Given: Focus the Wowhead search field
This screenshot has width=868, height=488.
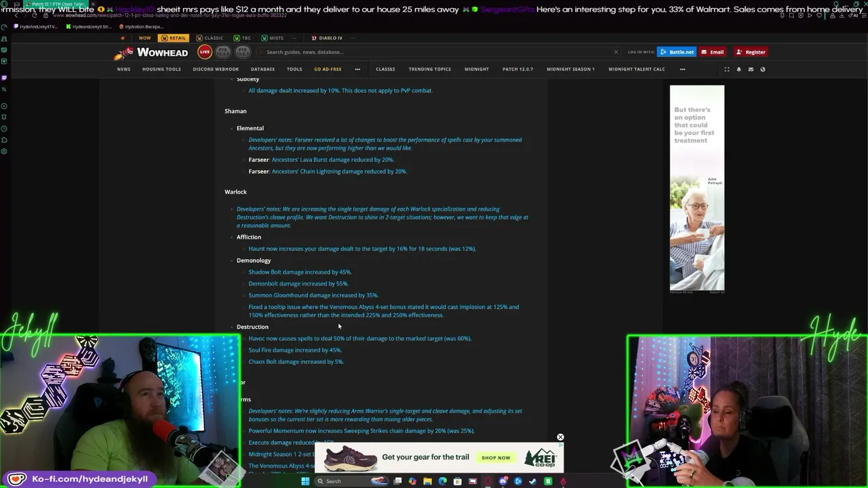Looking at the screenshot, I should pyautogui.click(x=437, y=52).
